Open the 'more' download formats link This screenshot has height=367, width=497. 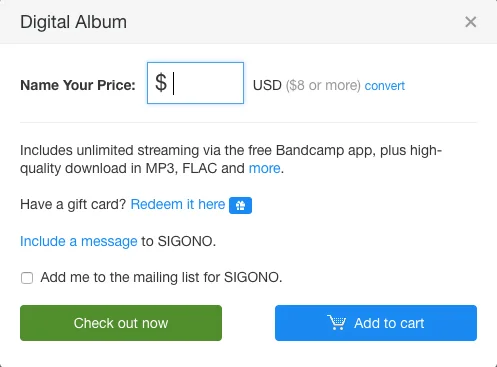tap(264, 168)
